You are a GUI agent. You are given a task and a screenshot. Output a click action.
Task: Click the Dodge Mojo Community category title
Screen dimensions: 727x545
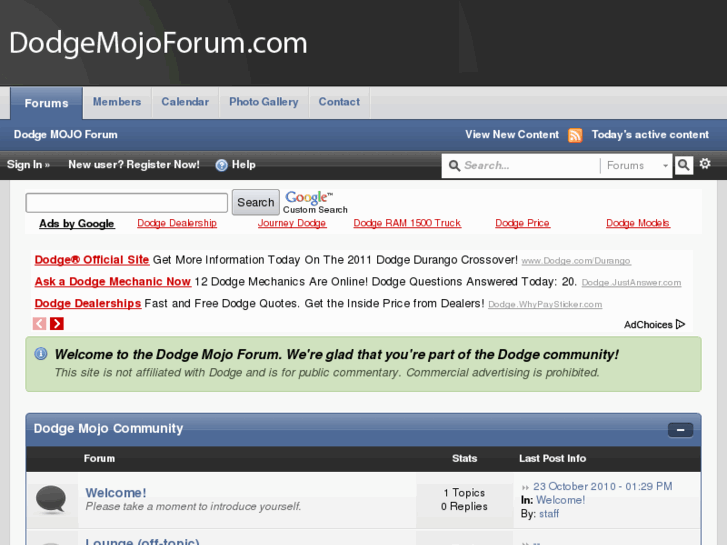pyautogui.click(x=108, y=429)
